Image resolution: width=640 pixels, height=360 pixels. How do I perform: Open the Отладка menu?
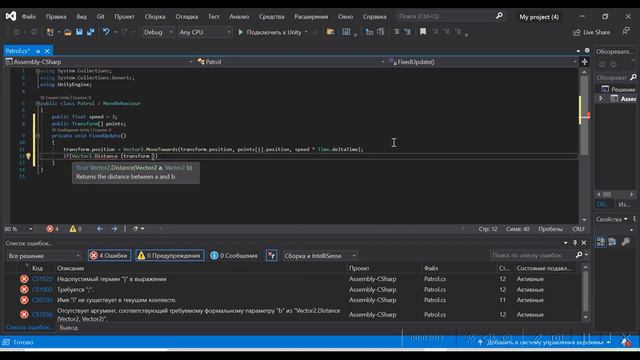[187, 17]
